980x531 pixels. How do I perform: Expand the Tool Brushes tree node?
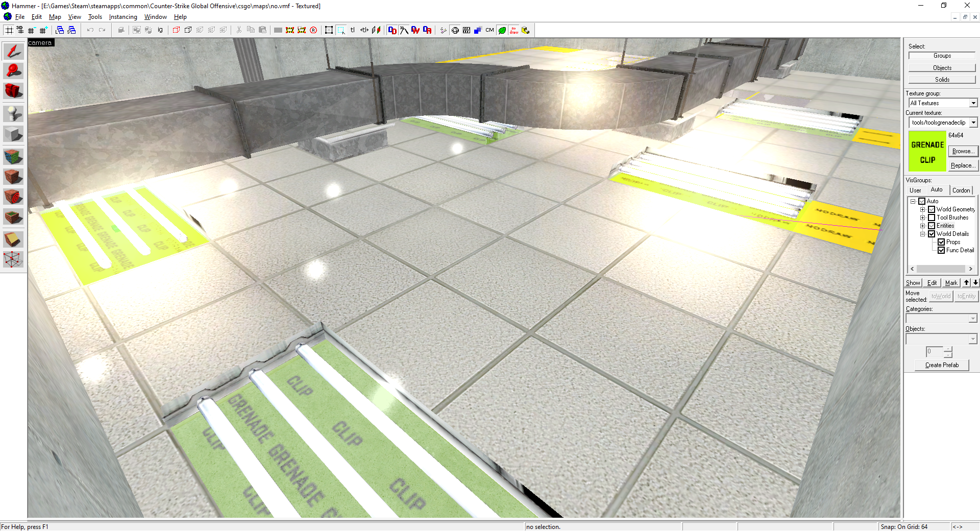(x=923, y=218)
